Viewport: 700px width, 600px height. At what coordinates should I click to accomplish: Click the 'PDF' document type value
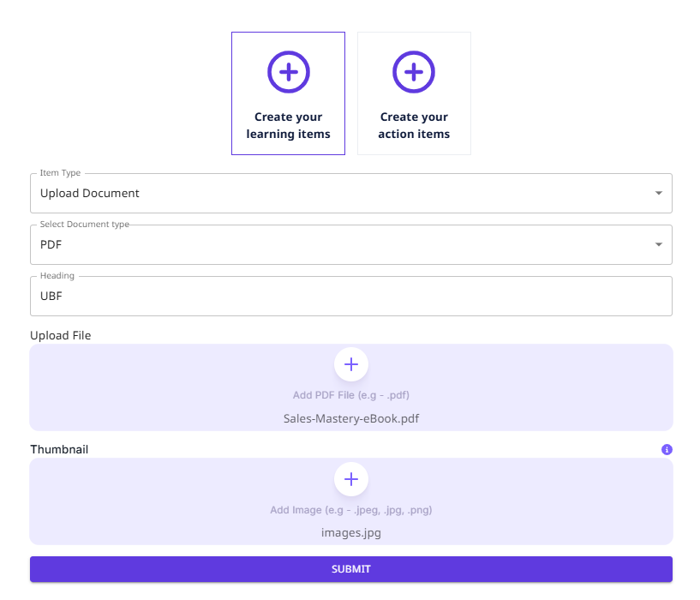51,244
